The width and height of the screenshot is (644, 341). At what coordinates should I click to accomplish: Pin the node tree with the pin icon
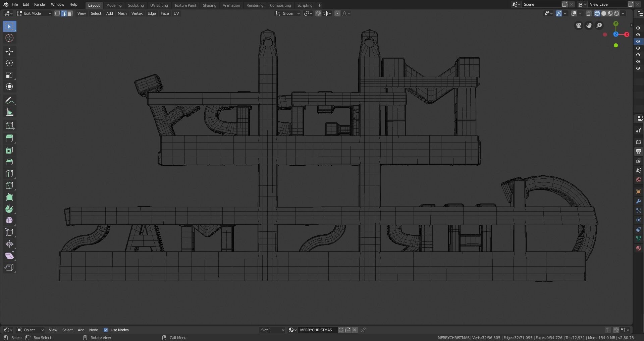pyautogui.click(x=363, y=330)
